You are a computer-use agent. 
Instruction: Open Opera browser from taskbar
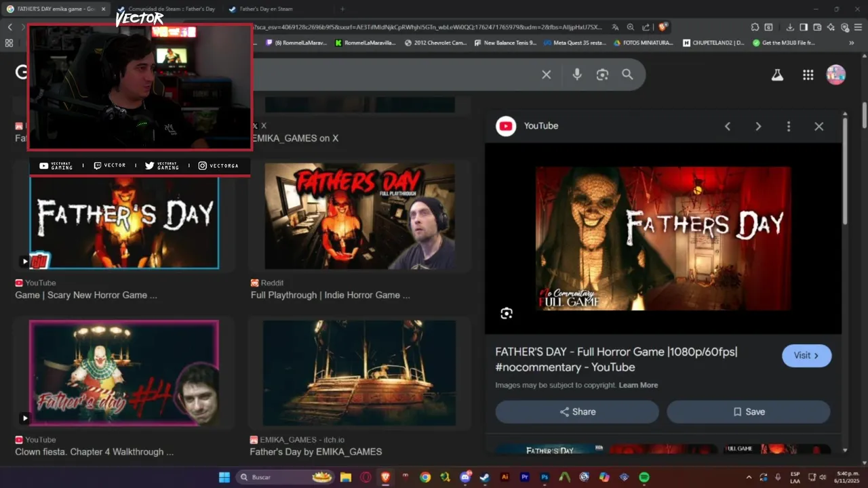366,477
